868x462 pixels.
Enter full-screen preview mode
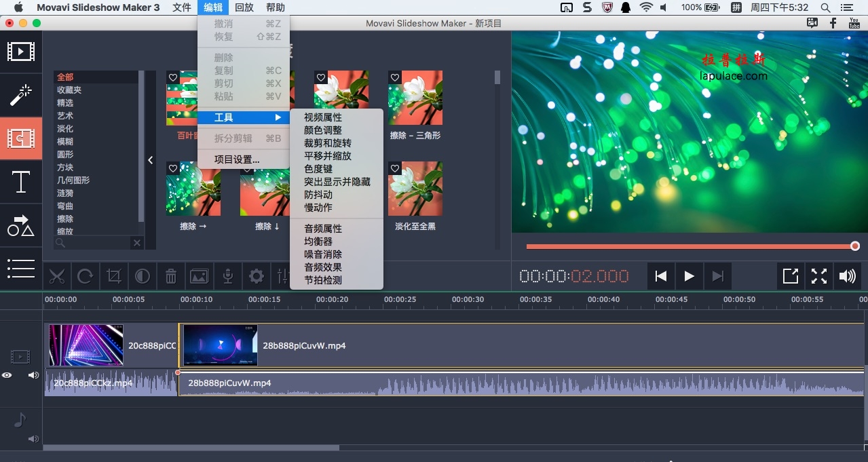tap(819, 276)
